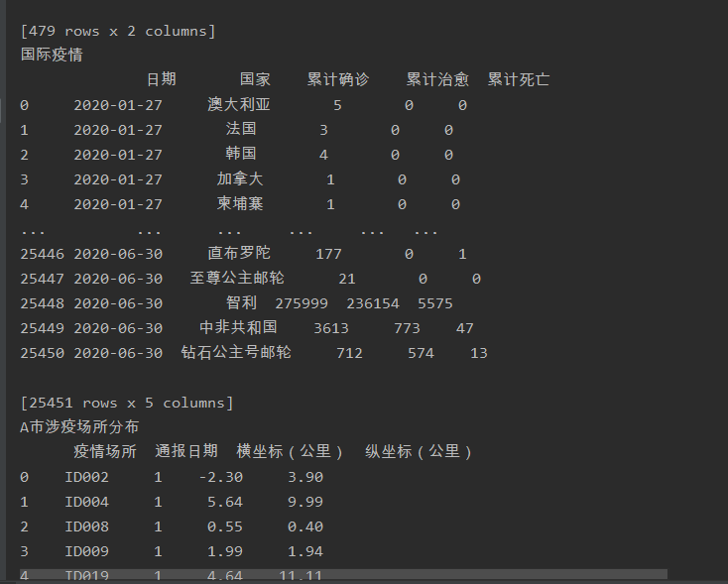Click the coordinate value 1.94

(x=305, y=551)
